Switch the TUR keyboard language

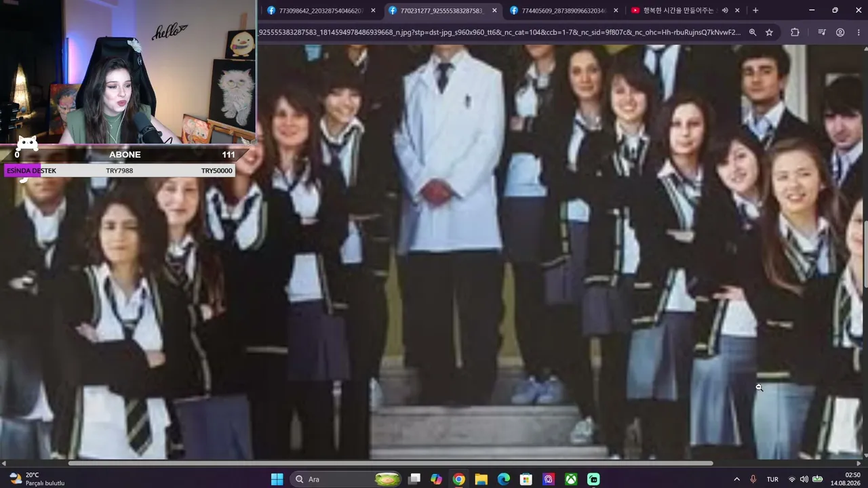point(772,479)
